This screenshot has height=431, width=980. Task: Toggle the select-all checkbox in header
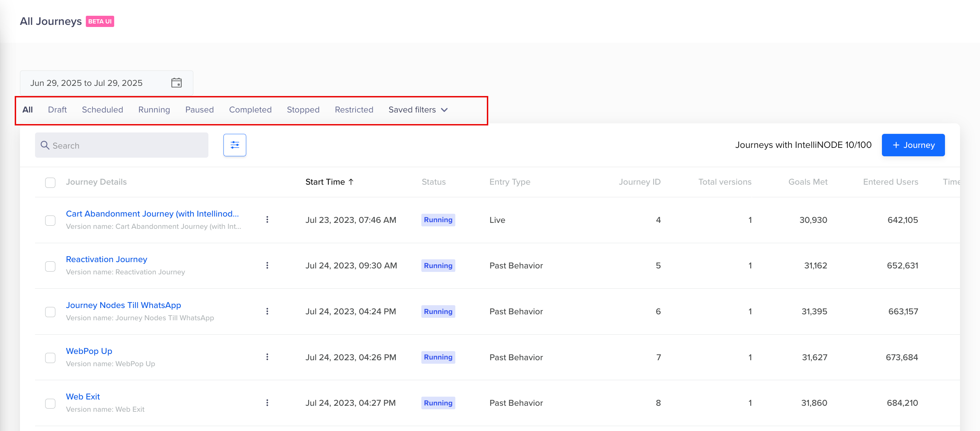click(x=50, y=182)
